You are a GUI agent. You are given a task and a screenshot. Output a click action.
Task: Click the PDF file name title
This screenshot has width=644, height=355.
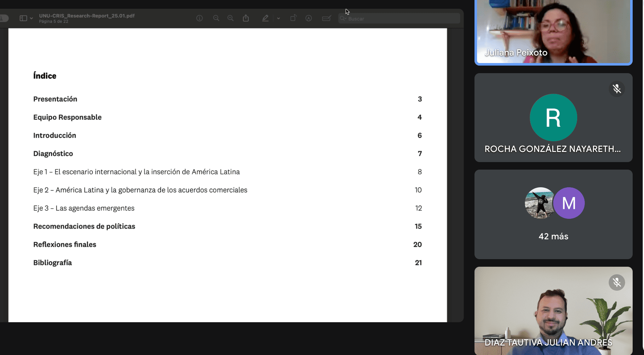[87, 16]
